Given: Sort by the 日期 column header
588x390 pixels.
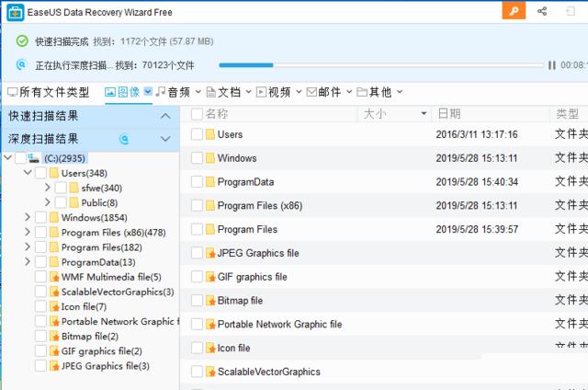Looking at the screenshot, I should [449, 113].
